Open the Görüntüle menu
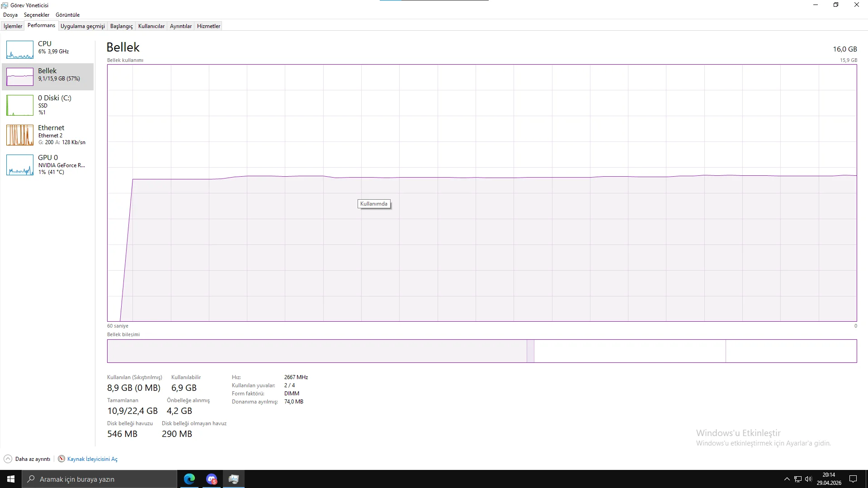Screen dimensions: 868x488 [67, 15]
